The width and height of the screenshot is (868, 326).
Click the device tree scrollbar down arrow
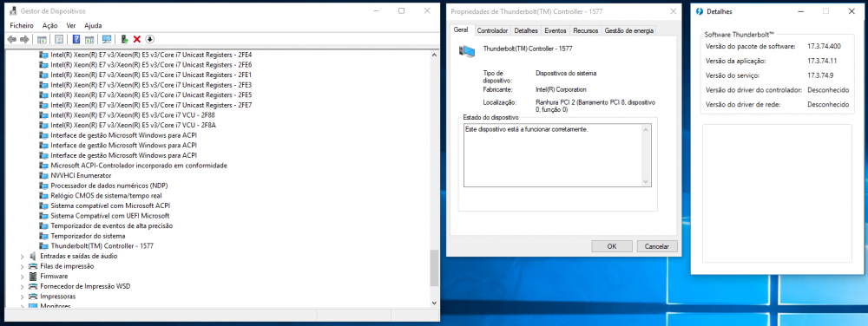click(x=434, y=303)
